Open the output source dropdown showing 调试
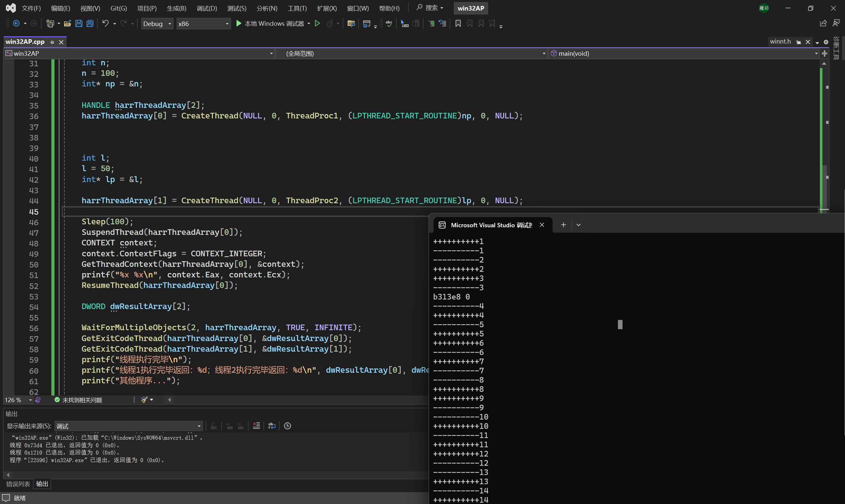The height and width of the screenshot is (504, 845). 128,426
